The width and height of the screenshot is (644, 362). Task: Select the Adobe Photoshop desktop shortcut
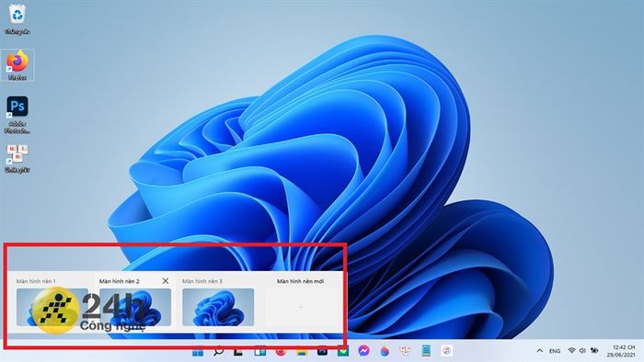[x=17, y=115]
